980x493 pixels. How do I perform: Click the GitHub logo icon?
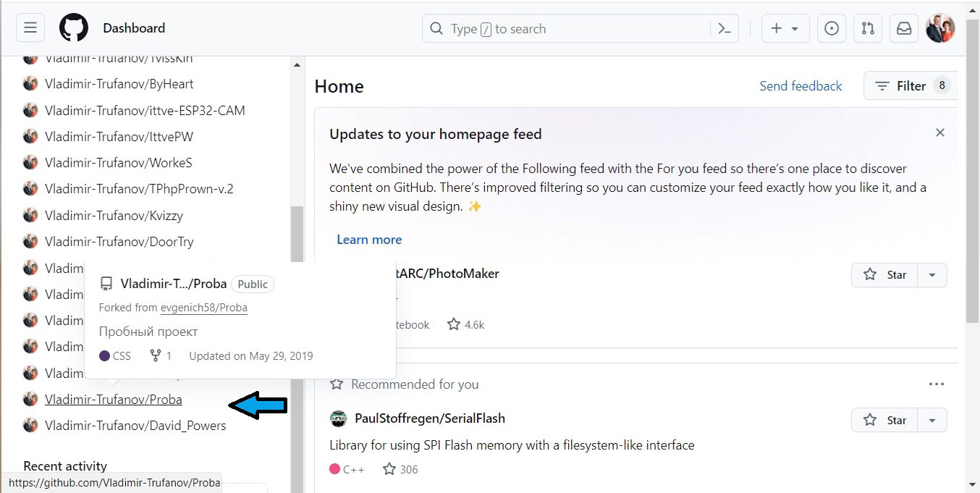pyautogui.click(x=73, y=28)
